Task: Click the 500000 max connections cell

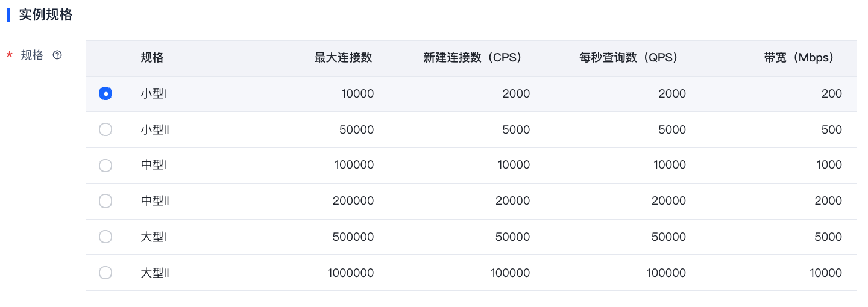Action: 353,237
